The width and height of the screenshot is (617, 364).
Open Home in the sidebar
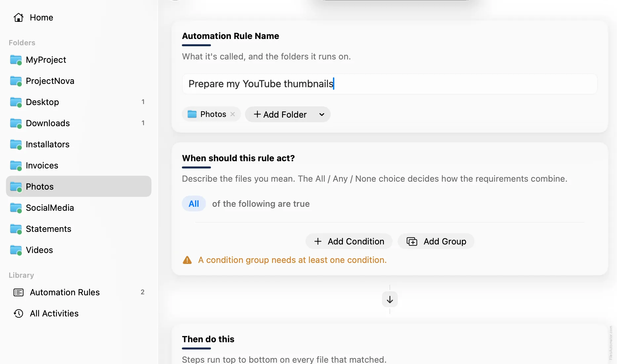[x=79, y=18]
